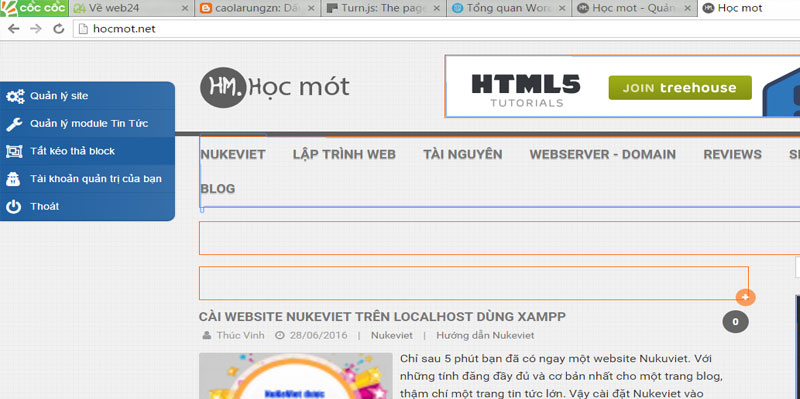Click the clock icon before 28/06/2016
This screenshot has height=399, width=800.
tap(280, 335)
